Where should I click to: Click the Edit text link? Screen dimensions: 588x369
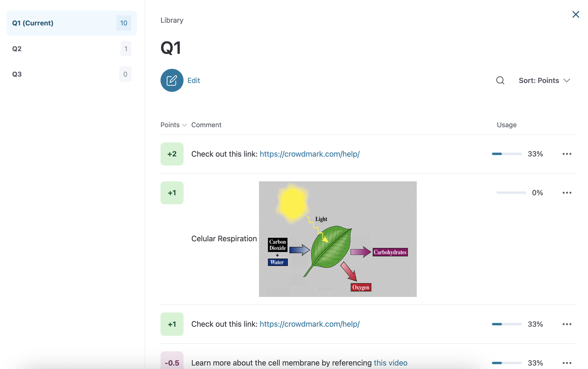point(194,80)
